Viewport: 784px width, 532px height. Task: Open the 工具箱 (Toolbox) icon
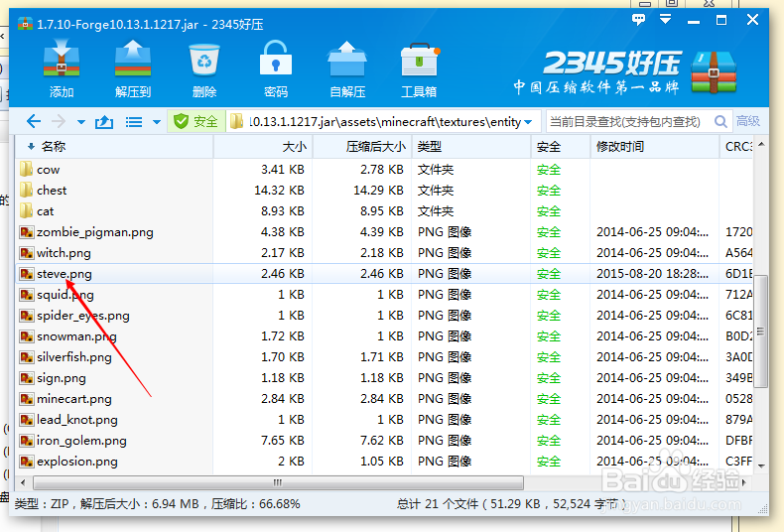(419, 61)
